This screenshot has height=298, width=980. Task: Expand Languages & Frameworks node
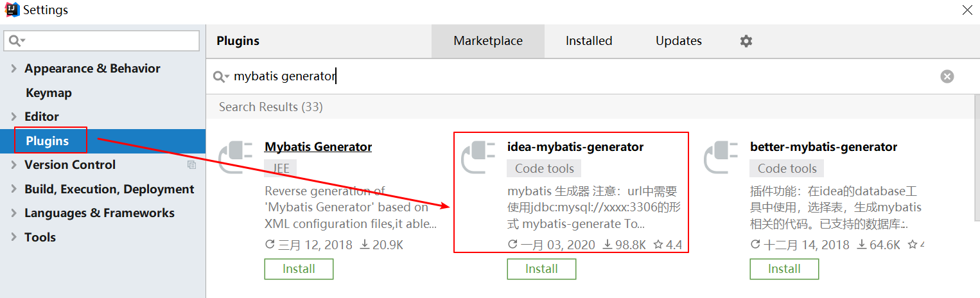(13, 213)
